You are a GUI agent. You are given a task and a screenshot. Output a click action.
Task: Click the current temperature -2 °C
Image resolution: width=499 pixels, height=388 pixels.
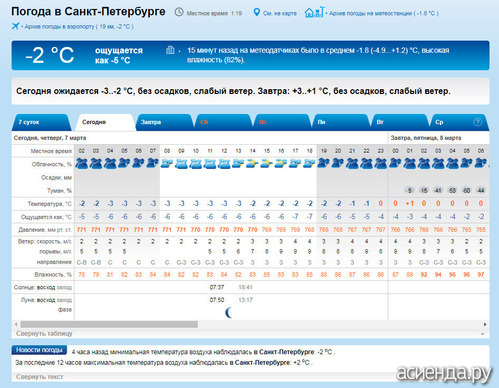[x=50, y=55]
